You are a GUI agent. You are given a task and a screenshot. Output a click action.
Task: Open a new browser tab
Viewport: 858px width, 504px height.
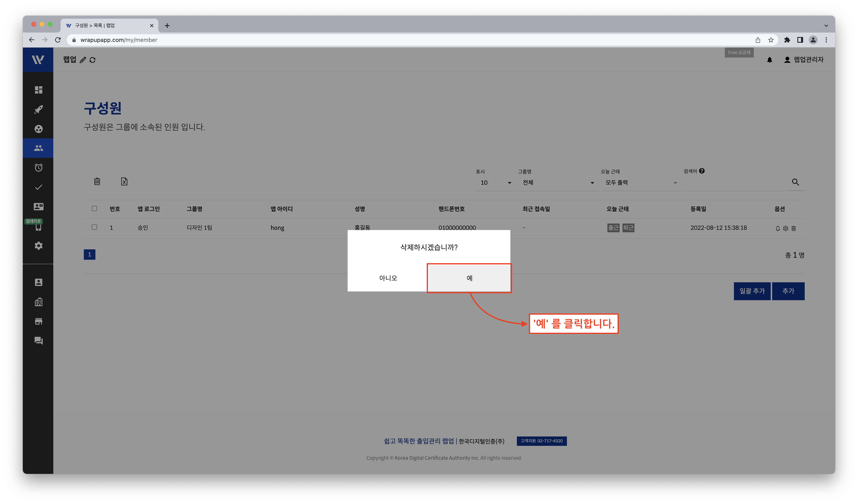pos(167,26)
